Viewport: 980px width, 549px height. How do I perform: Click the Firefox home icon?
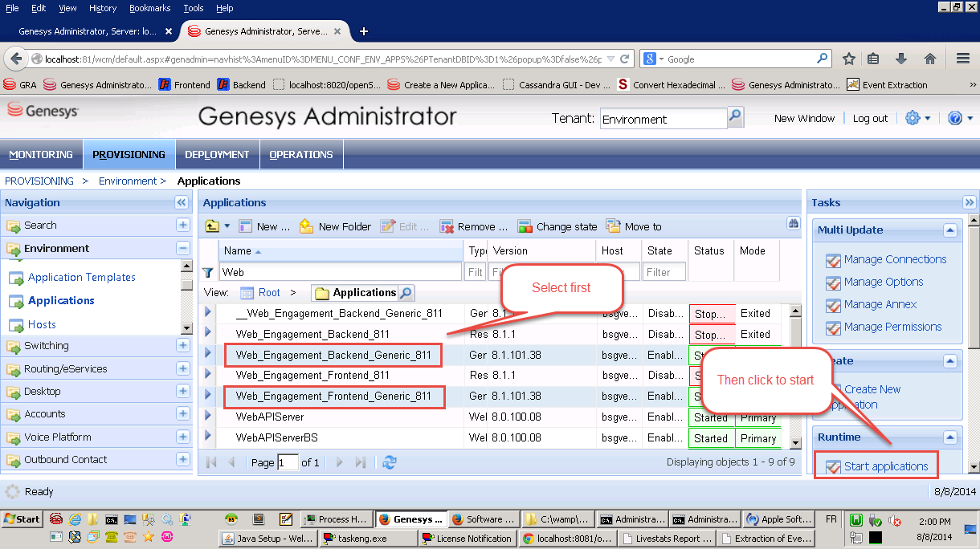(930, 59)
